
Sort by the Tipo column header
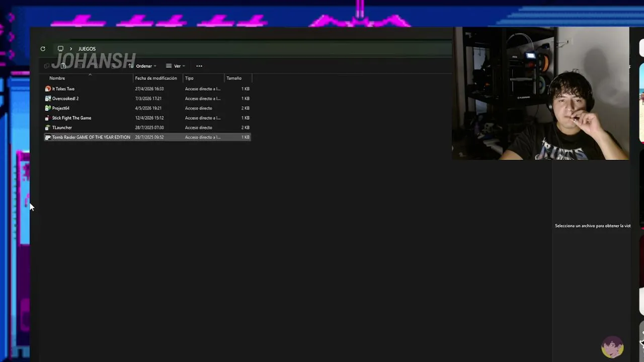189,78
